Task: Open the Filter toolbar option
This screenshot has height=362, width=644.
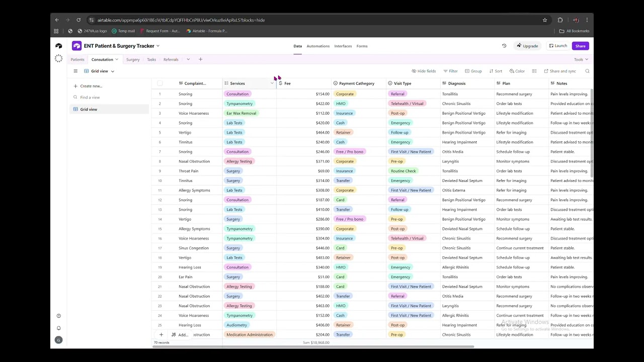Action: (450, 71)
